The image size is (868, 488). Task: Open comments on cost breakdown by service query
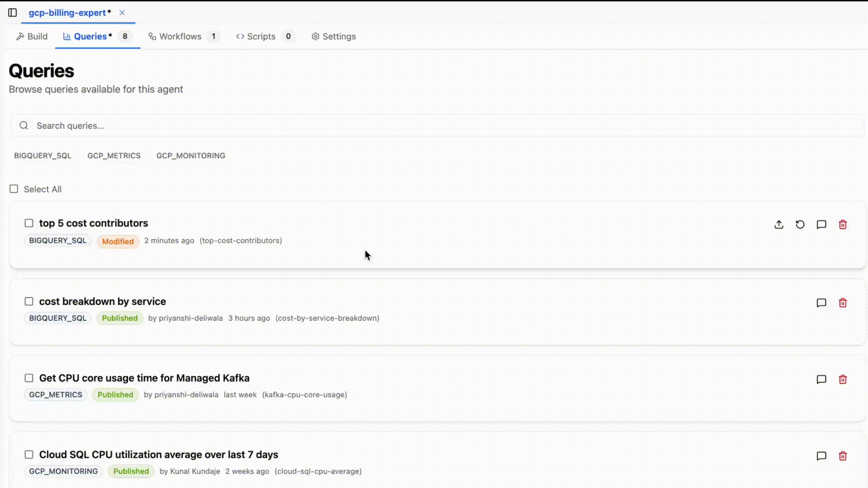click(821, 303)
